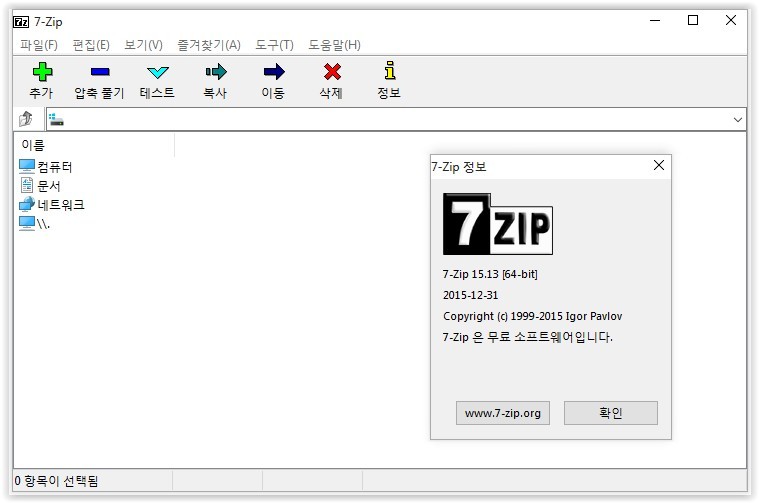Viewport: 759px width, 503px height.
Task: Maximize the 7-Zip main window
Action: tap(693, 20)
